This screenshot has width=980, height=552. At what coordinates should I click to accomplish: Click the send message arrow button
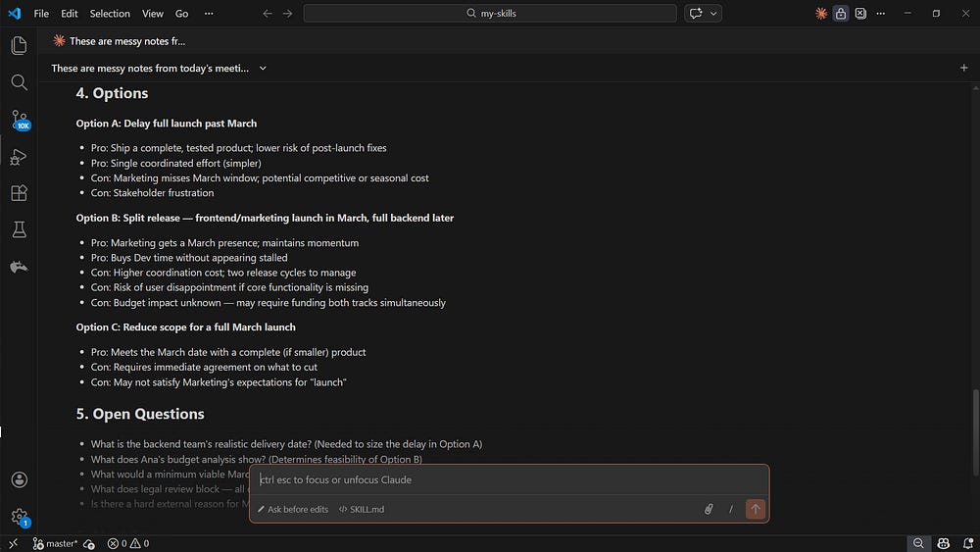(x=755, y=509)
